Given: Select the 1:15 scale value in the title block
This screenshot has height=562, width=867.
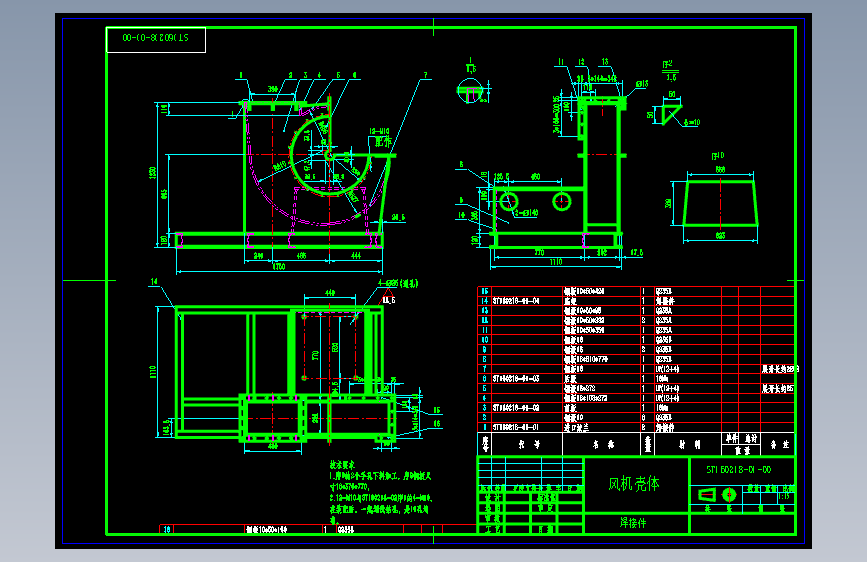Looking at the screenshot, I should click(x=784, y=496).
